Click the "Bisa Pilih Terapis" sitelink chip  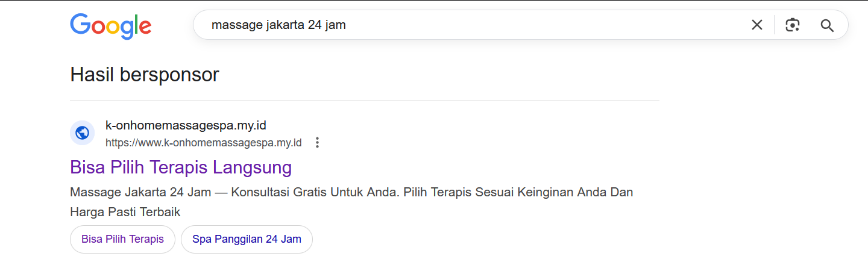[122, 239]
